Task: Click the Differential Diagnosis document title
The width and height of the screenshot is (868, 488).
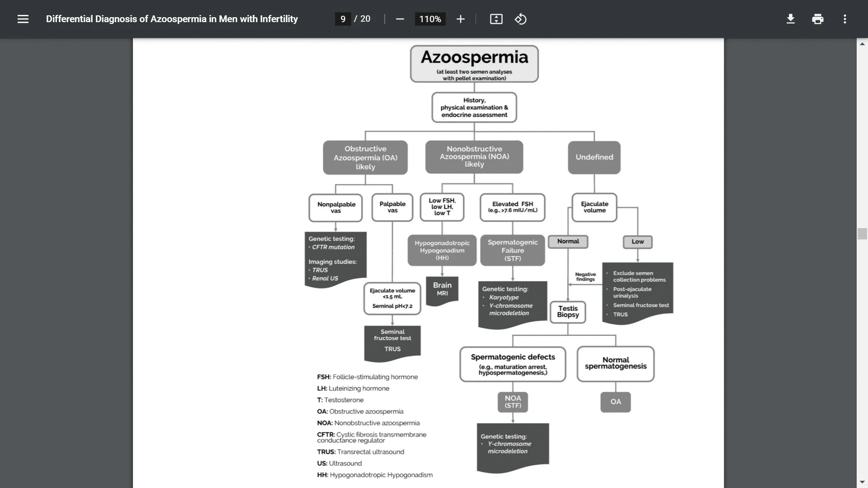Action: pos(172,19)
